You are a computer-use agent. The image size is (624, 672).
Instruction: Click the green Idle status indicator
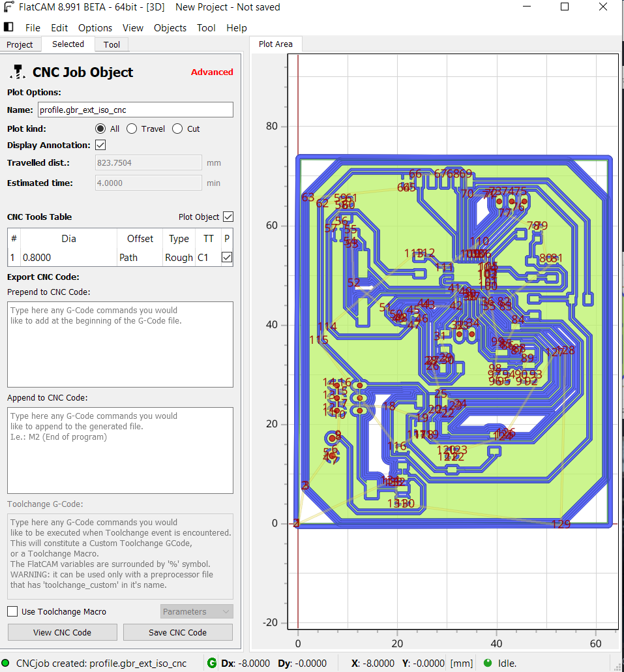click(x=488, y=663)
